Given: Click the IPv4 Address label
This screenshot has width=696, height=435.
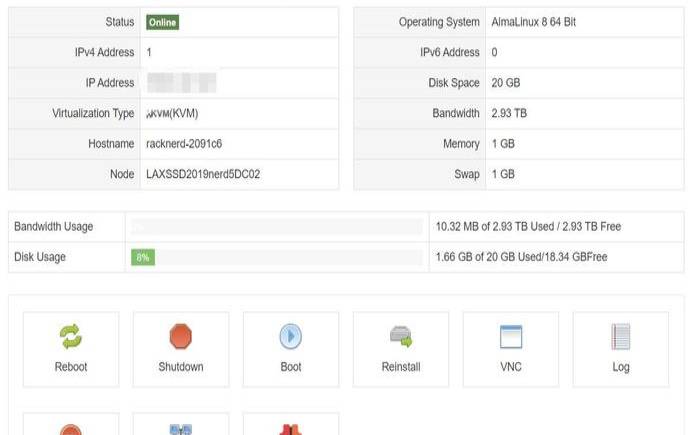Looking at the screenshot, I should pyautogui.click(x=104, y=52).
